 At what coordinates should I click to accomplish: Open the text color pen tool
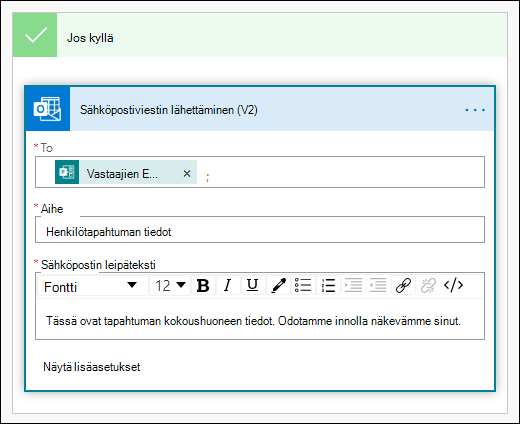click(x=278, y=286)
